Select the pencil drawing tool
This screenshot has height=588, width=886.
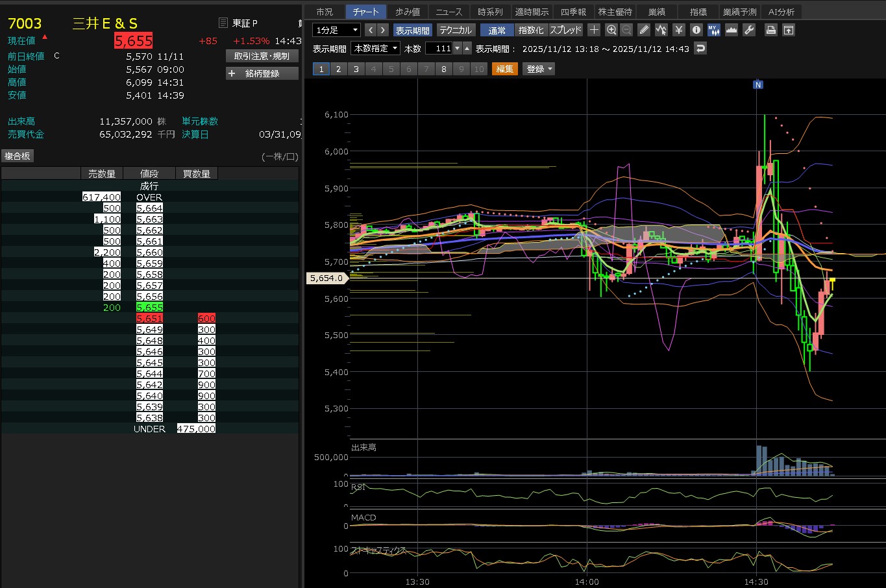(x=643, y=30)
